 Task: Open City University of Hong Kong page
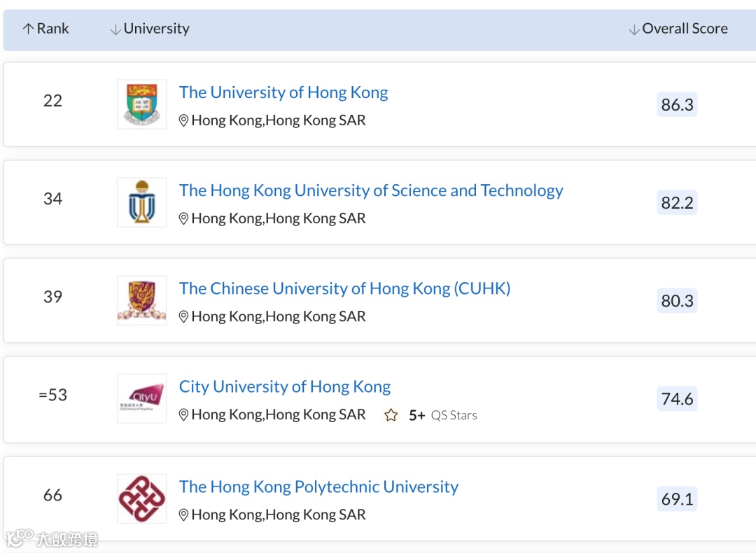(285, 386)
